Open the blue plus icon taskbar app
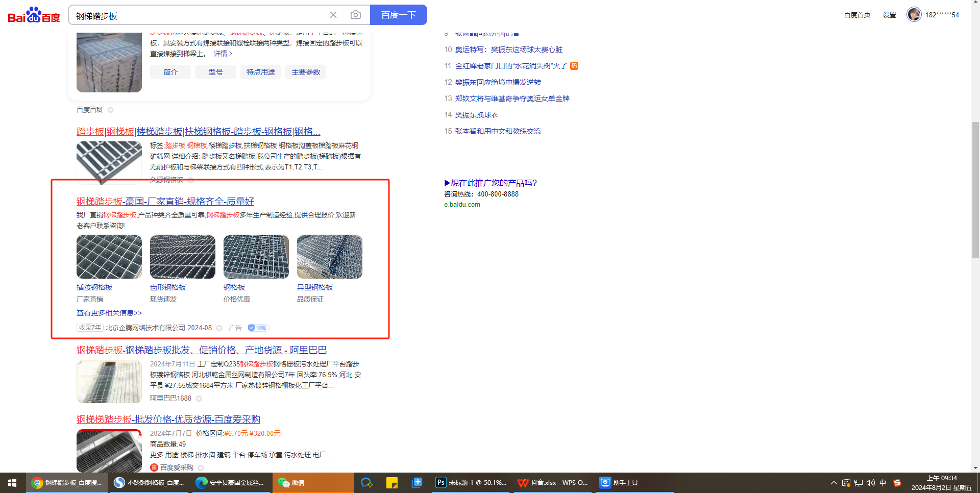980x493 pixels. click(x=417, y=483)
